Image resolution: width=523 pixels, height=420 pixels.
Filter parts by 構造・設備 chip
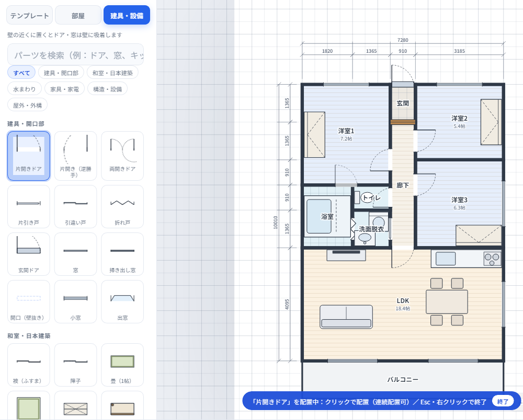(x=107, y=89)
